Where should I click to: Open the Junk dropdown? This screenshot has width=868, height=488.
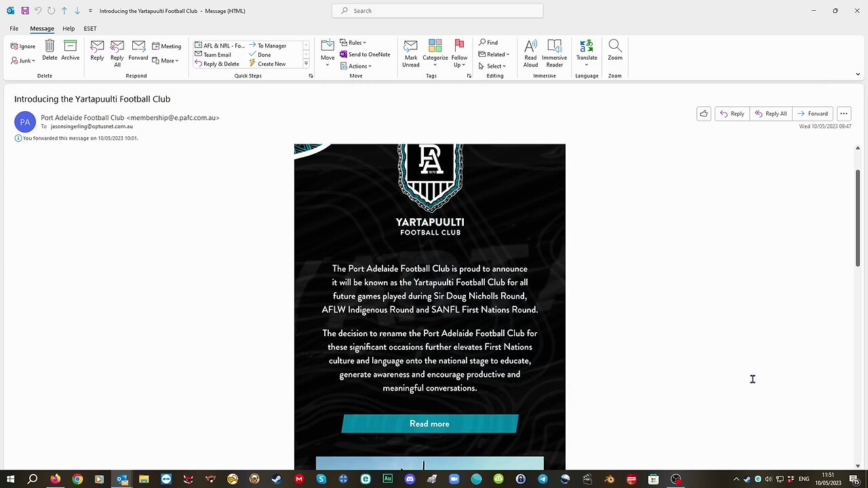pyautogui.click(x=23, y=60)
